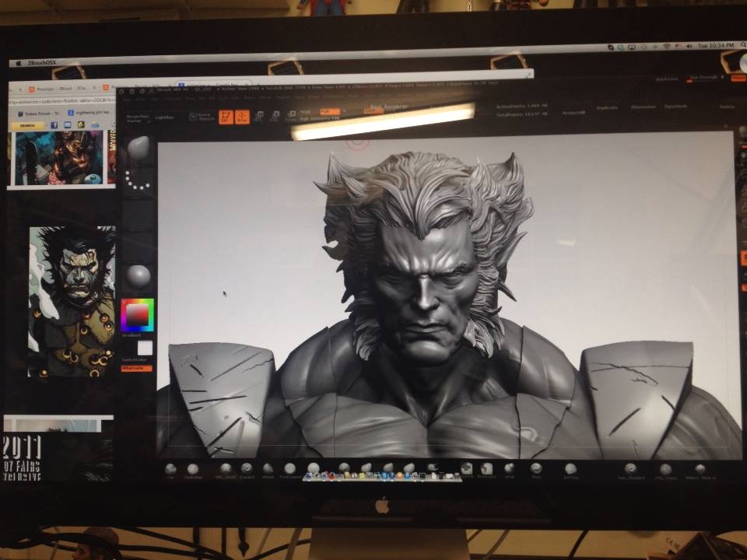Click the yellow SEARCH button in browser

(x=27, y=126)
